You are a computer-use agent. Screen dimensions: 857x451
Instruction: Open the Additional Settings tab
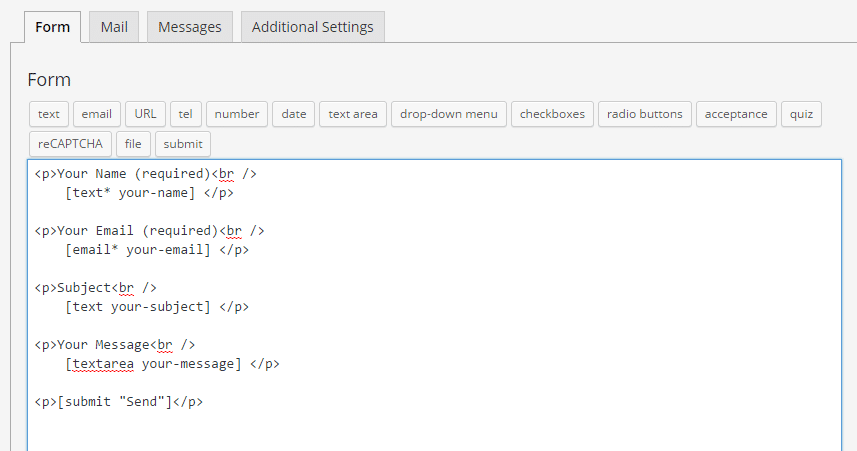312,27
